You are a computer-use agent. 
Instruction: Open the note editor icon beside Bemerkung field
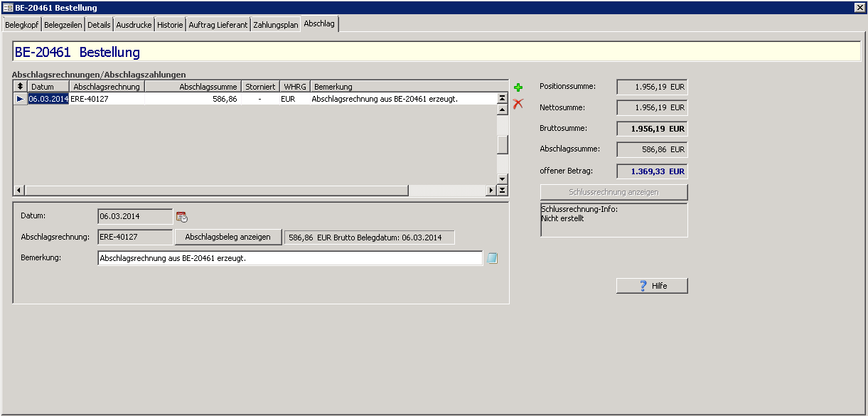coord(492,259)
